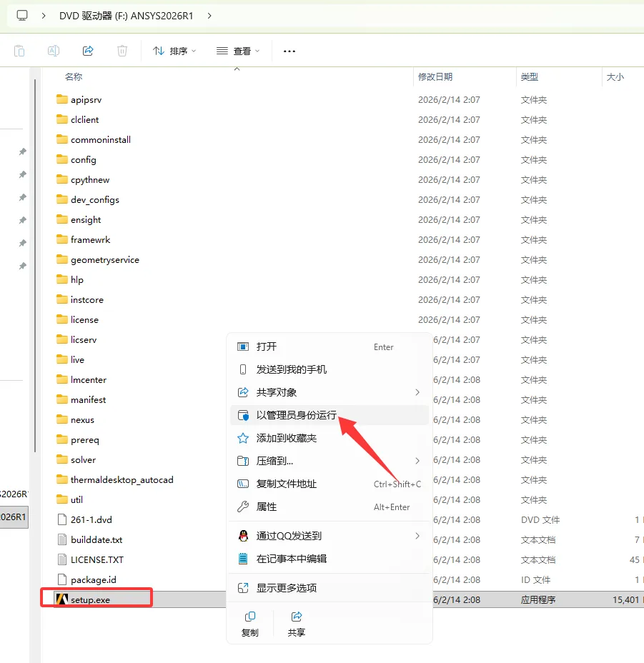644x663 pixels.
Task: Open the 压缩到... submenu entry
Action: coord(330,461)
